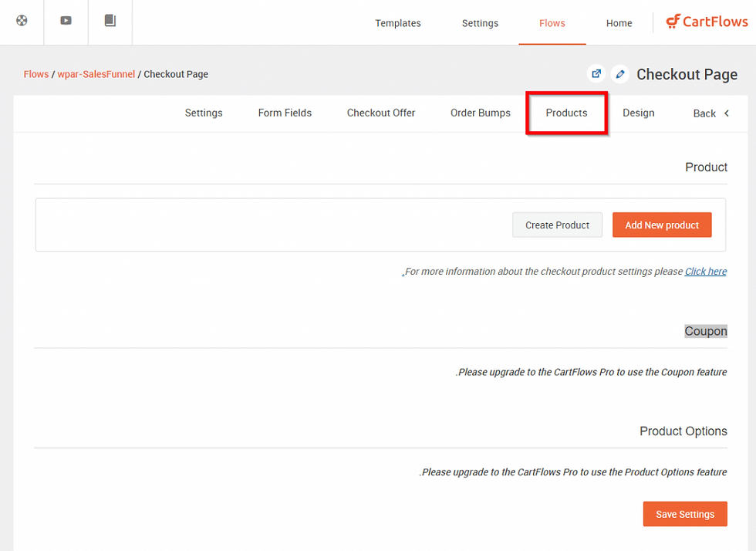Viewport: 756px width, 551px height.
Task: Open the Flows breadcrumb link
Action: coord(36,74)
